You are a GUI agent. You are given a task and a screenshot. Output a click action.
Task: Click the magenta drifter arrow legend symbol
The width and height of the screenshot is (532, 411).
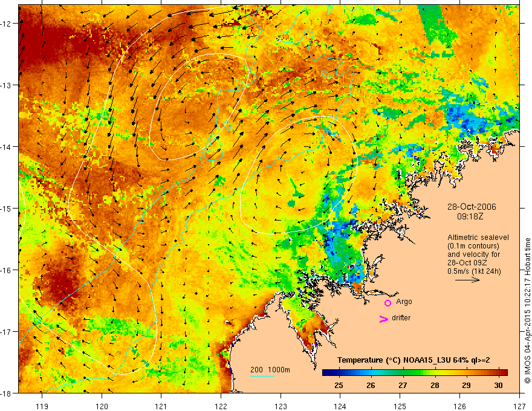click(x=384, y=319)
